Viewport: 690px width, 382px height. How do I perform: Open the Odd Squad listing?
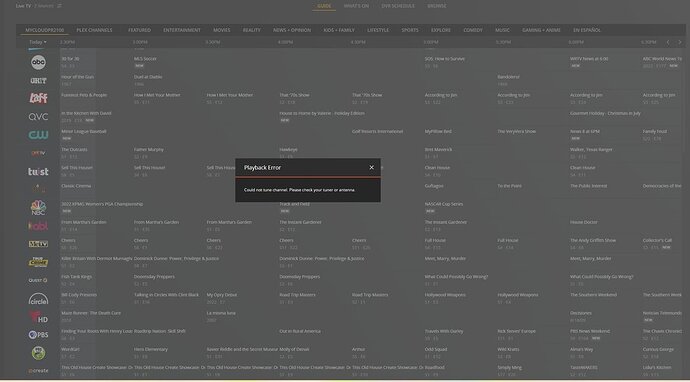(x=436, y=349)
